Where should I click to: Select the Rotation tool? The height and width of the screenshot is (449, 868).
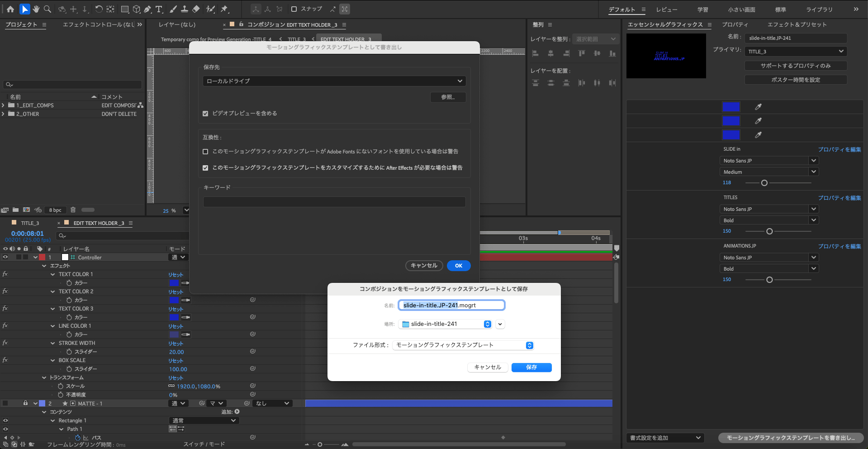pyautogui.click(x=99, y=9)
